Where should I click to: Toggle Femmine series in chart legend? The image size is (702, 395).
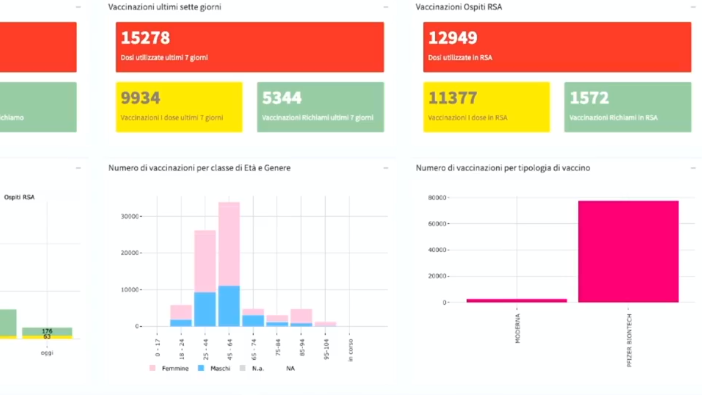tap(169, 368)
